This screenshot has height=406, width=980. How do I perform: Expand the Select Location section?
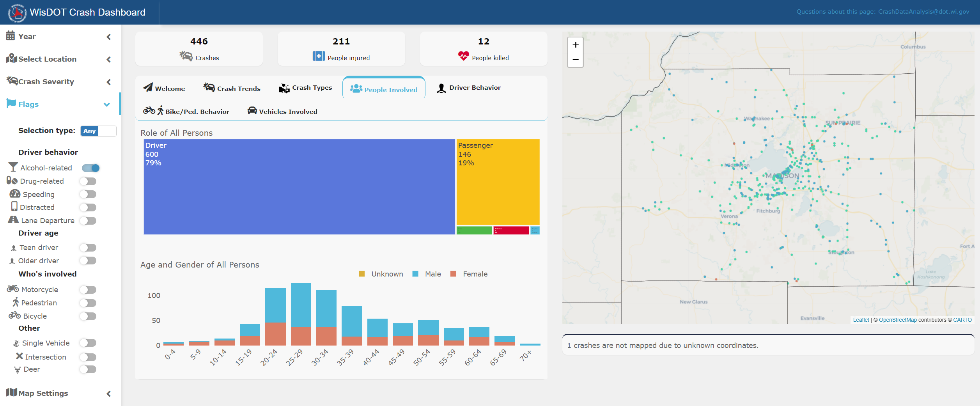pos(108,59)
